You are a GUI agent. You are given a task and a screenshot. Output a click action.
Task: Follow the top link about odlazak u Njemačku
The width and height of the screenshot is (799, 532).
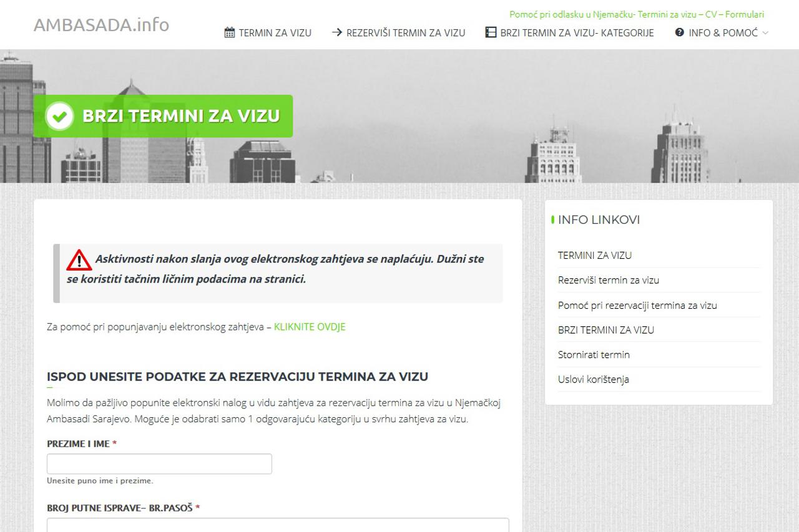click(637, 14)
